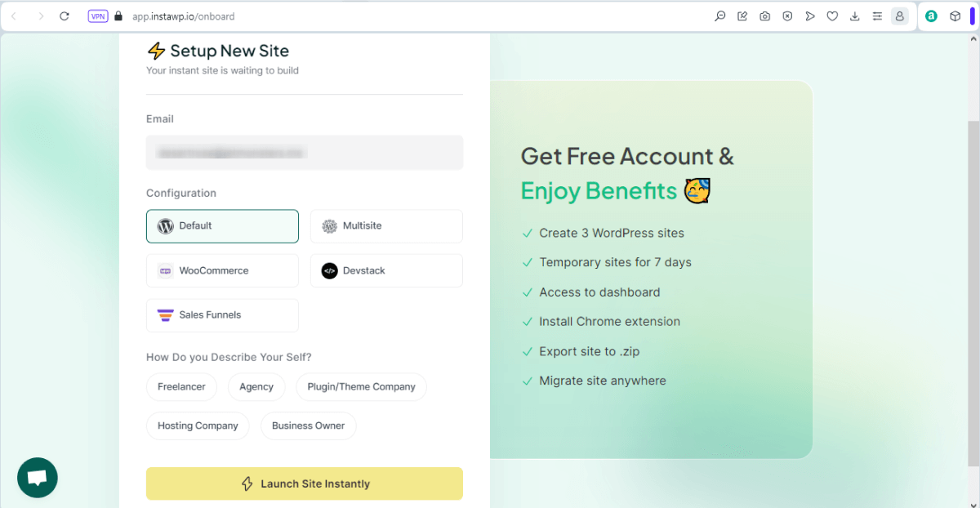This screenshot has width=980, height=508.
Task: Pick the WooCommerce configuration option
Action: pyautogui.click(x=222, y=270)
